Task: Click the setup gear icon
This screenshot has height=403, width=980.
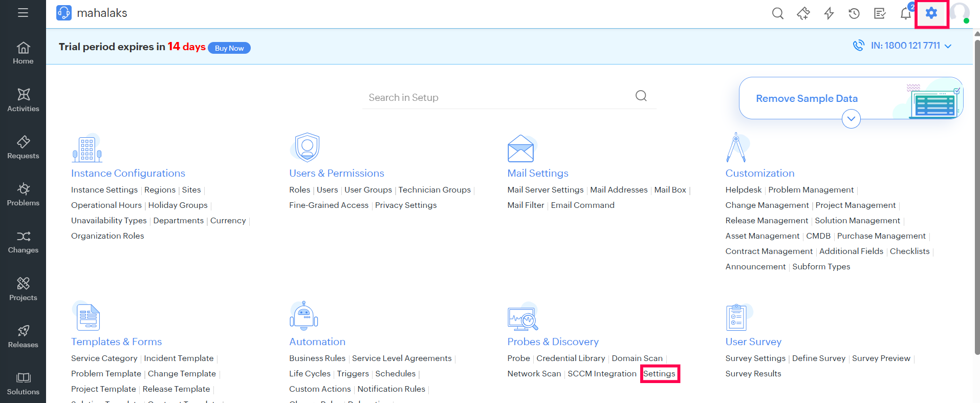Action: (931, 13)
